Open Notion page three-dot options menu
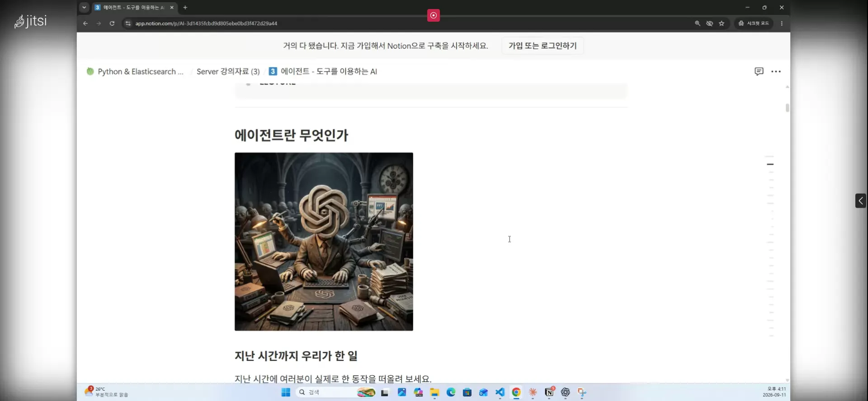 coord(776,71)
